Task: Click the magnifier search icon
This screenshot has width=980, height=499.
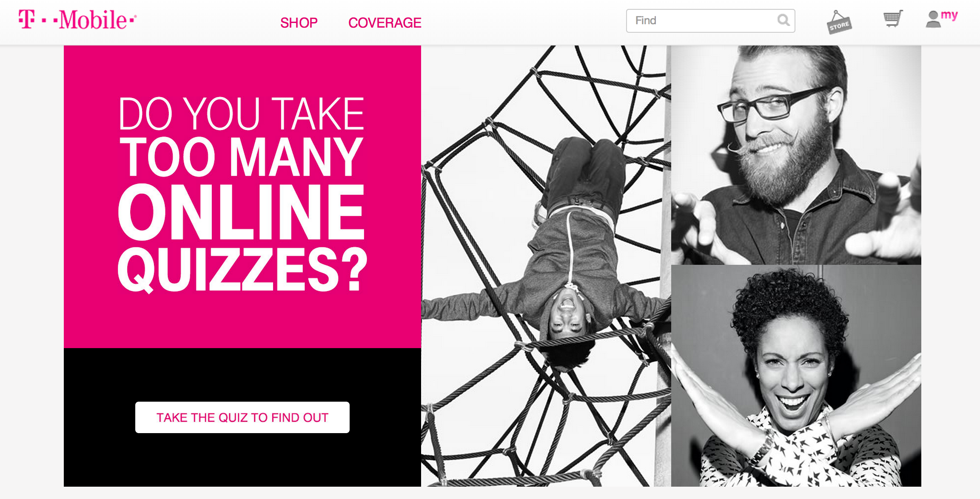Action: click(783, 20)
